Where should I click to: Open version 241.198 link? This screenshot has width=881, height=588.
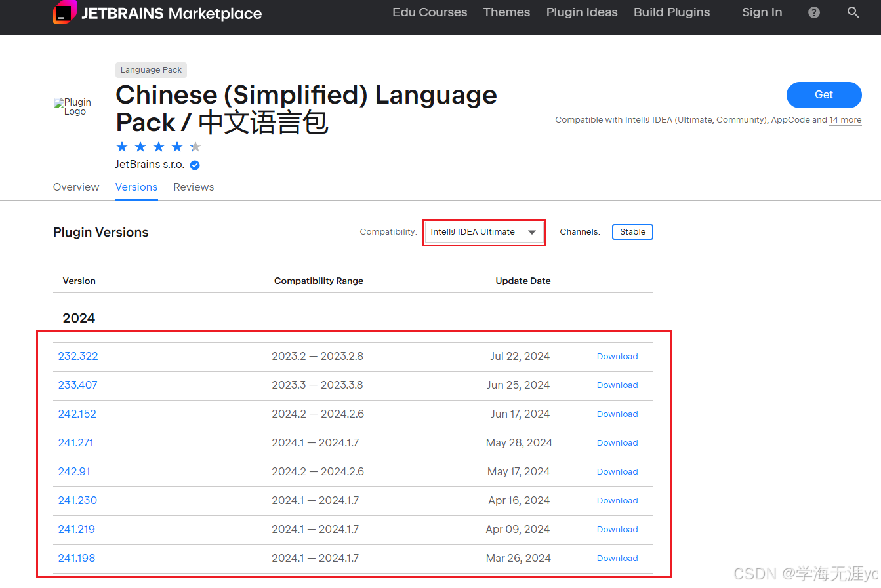(76, 559)
